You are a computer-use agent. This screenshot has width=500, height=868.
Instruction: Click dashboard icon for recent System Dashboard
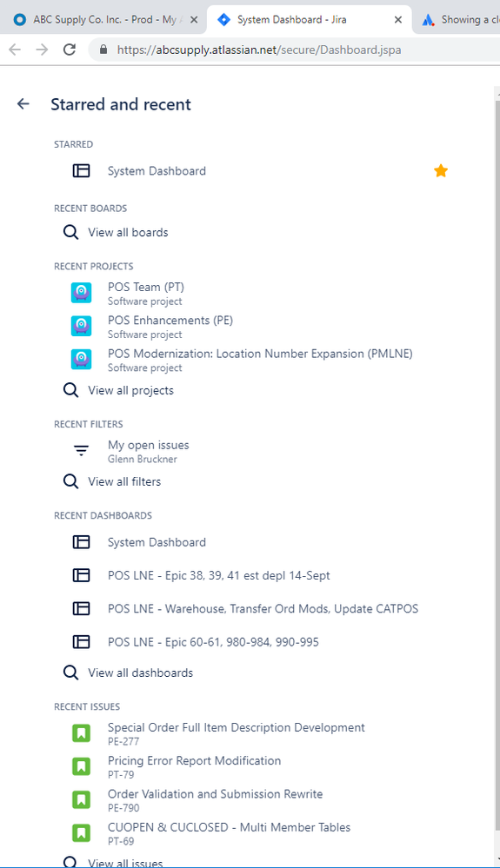[82, 542]
